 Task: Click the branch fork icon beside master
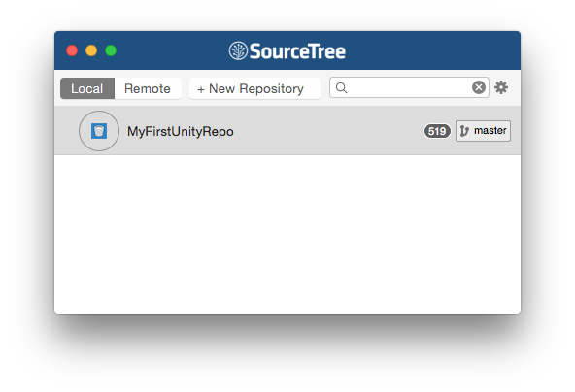[x=464, y=131]
